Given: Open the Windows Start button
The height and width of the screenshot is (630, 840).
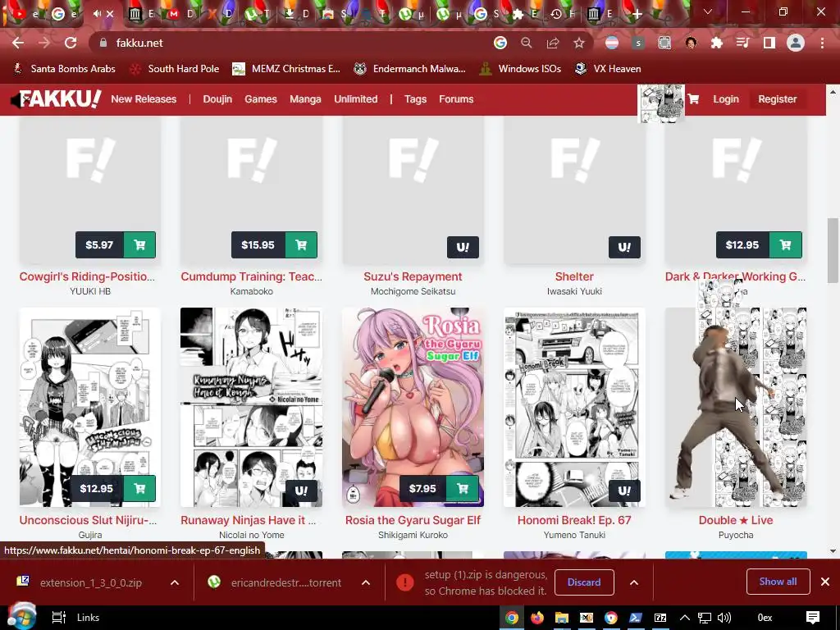Looking at the screenshot, I should click(x=21, y=617).
